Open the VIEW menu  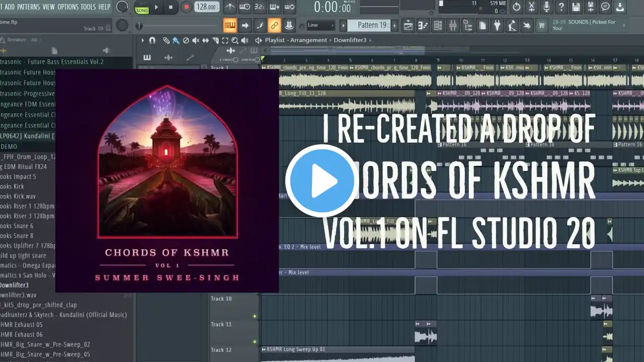(x=49, y=7)
